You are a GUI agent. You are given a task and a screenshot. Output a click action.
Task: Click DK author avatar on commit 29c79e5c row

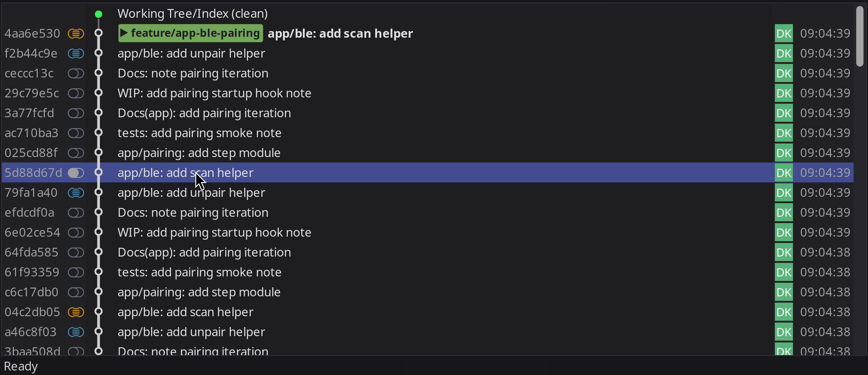pos(783,93)
